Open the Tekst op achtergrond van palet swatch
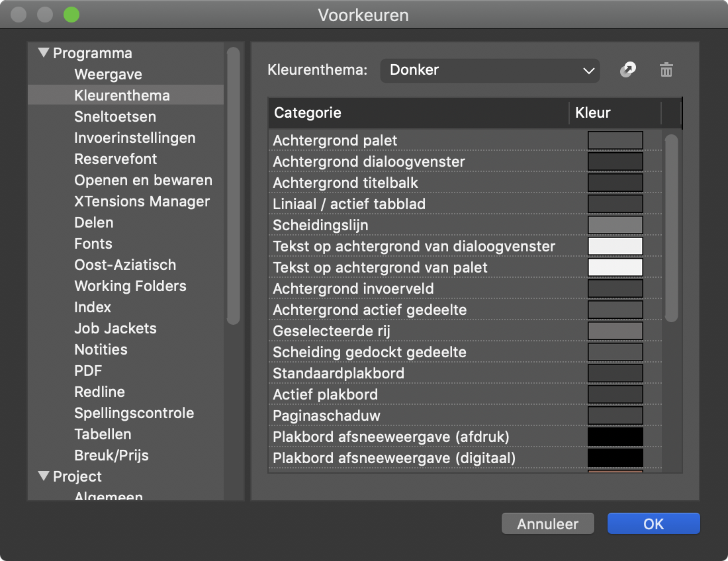The width and height of the screenshot is (728, 561). 615,267
